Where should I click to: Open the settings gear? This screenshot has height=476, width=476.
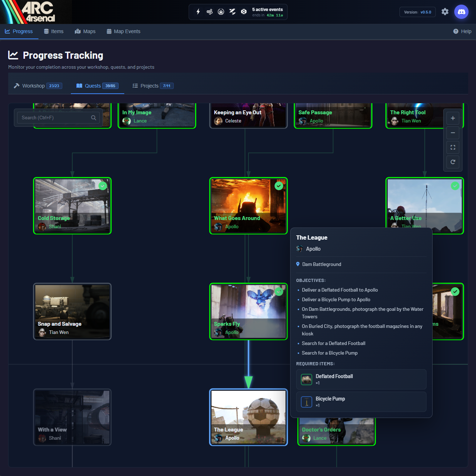click(x=445, y=12)
